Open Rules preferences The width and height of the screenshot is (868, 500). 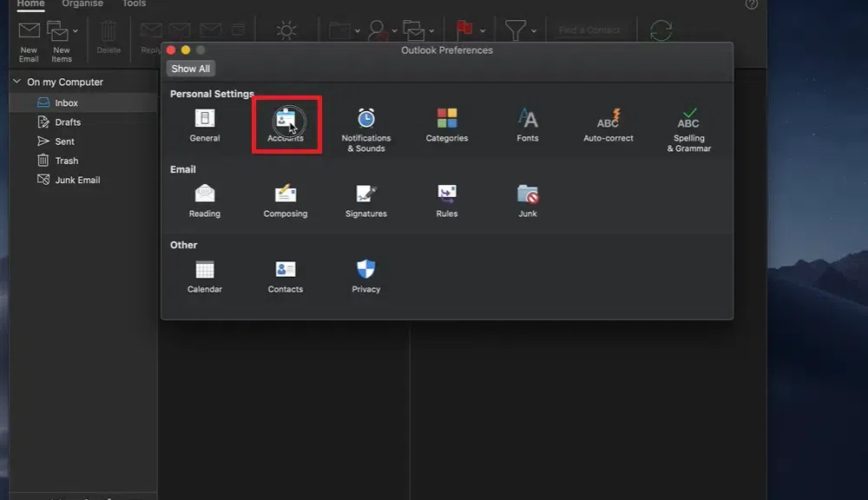[x=447, y=201]
